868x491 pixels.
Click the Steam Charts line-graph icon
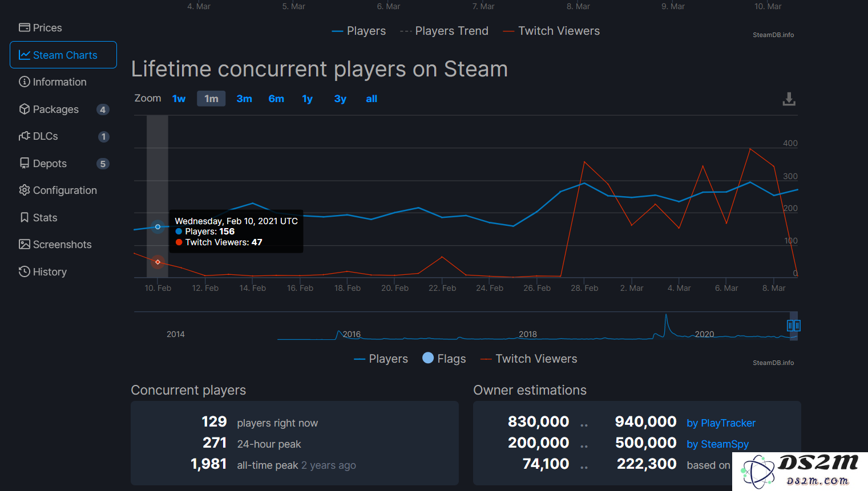point(24,55)
